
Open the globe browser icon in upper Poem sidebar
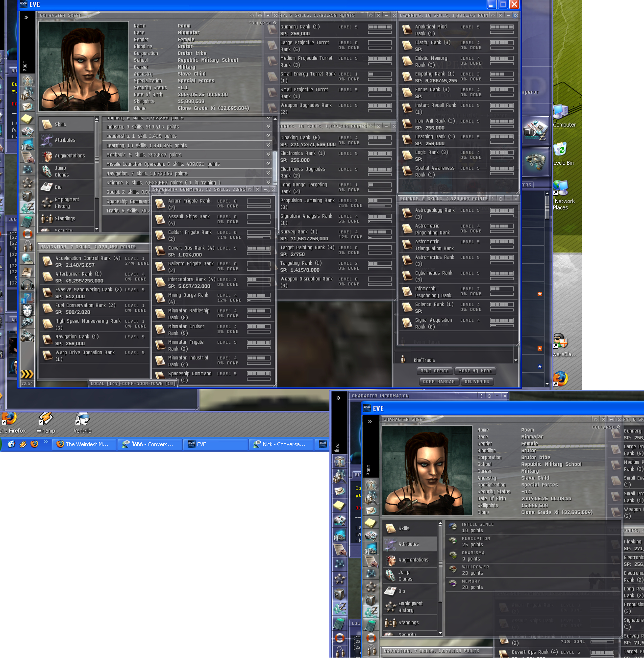click(28, 259)
